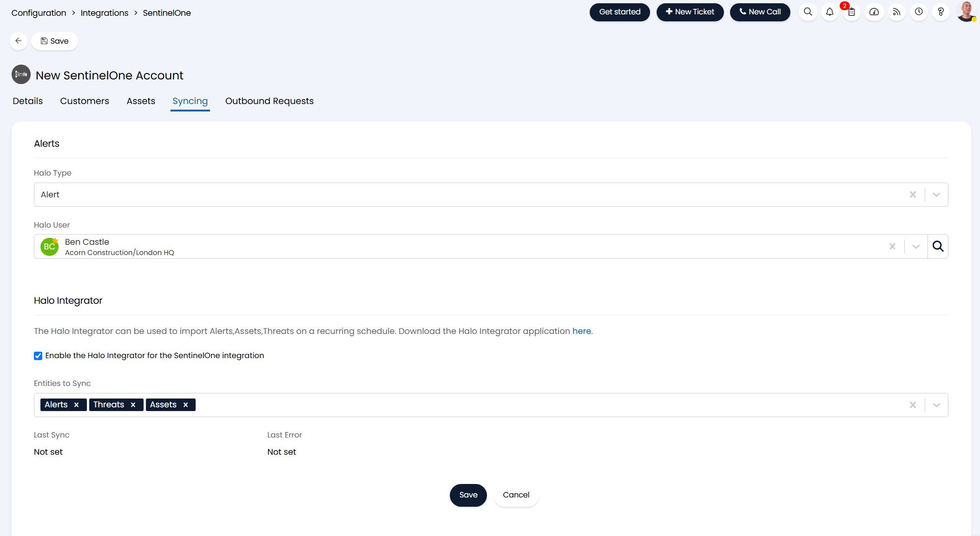The image size is (980, 536).
Task: Click the Not set Last Error value
Action: click(282, 452)
